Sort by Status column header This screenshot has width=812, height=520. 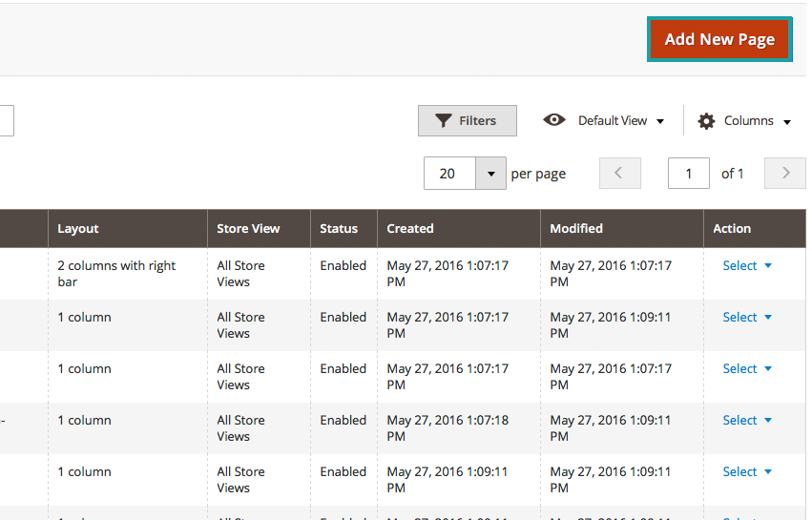coord(339,229)
